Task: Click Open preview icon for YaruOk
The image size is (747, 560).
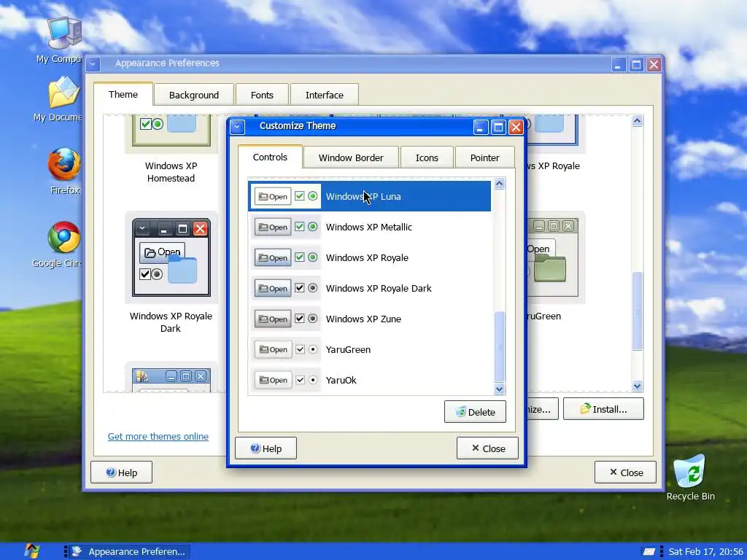Action: [273, 380]
